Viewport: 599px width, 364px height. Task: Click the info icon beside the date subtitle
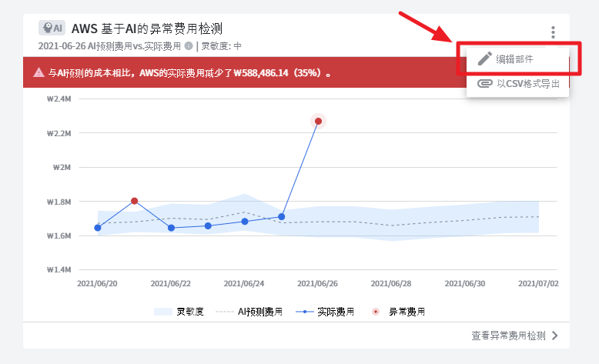point(189,46)
